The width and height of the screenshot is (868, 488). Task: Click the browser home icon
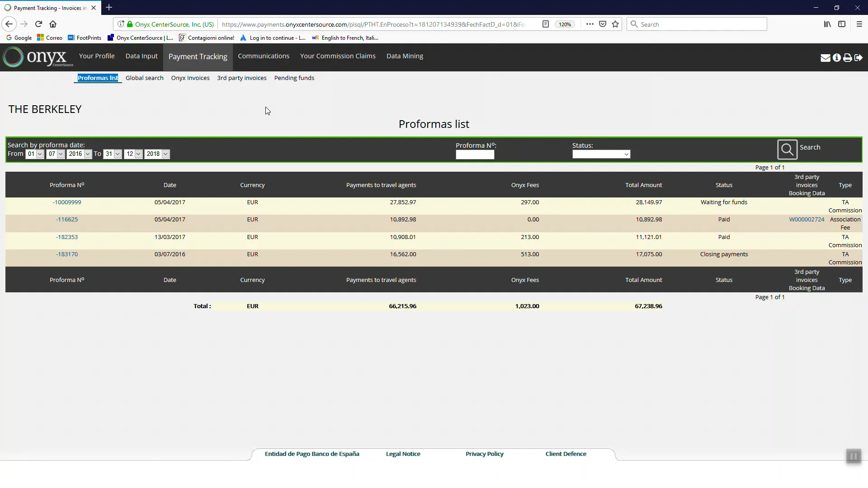(53, 24)
